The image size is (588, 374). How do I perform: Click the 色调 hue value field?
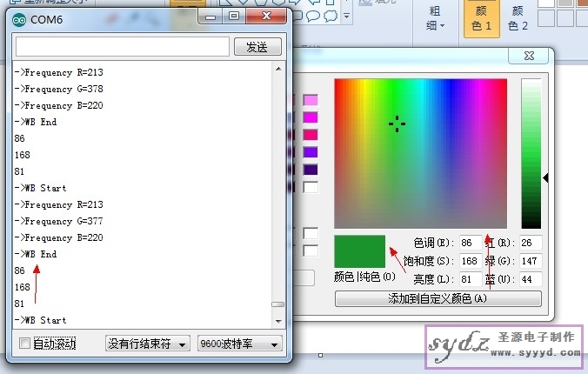[x=471, y=243]
